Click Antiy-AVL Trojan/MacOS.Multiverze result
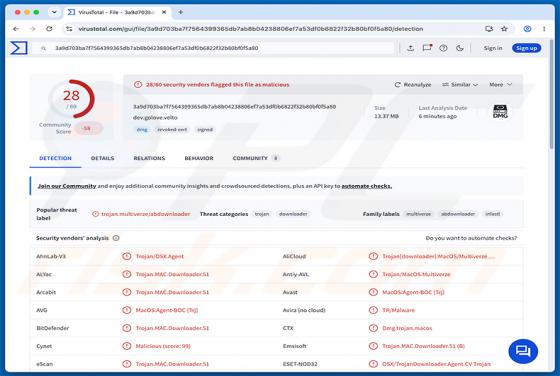 (416, 274)
